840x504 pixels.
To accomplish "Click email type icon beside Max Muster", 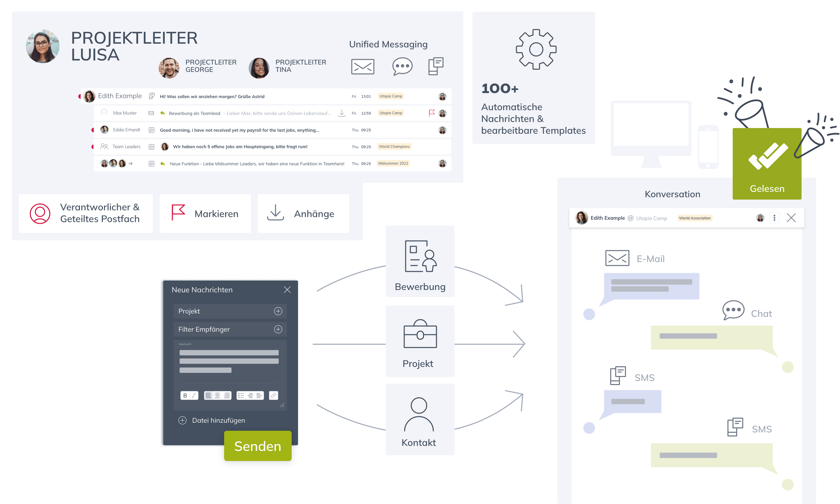I will 151,113.
